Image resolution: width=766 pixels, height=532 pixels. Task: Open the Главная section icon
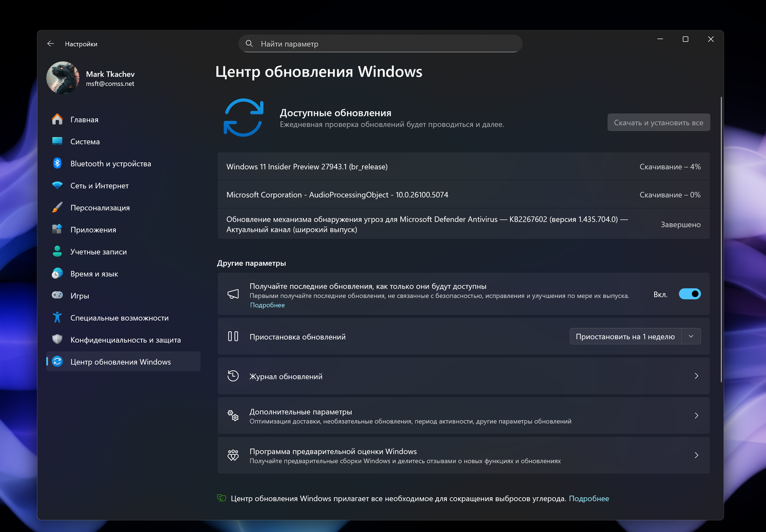57,119
